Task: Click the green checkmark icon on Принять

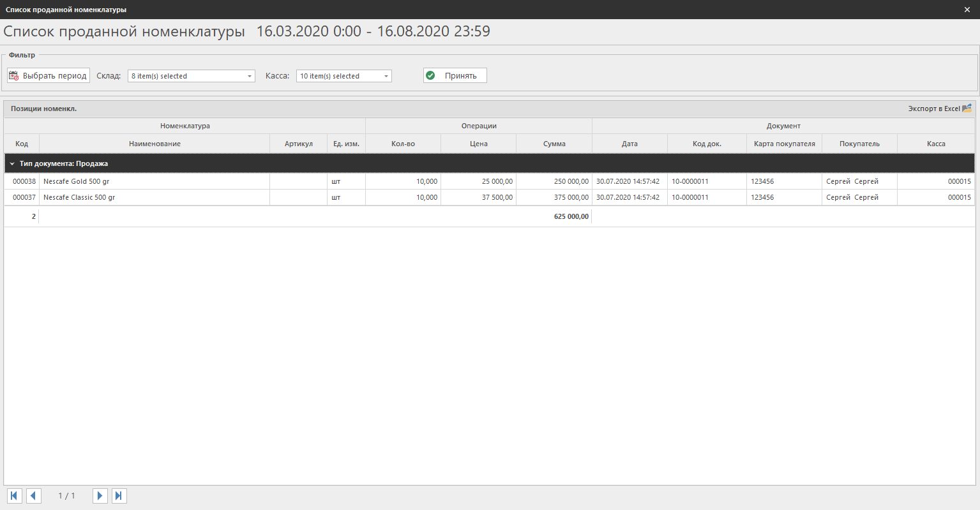Action: 430,76
